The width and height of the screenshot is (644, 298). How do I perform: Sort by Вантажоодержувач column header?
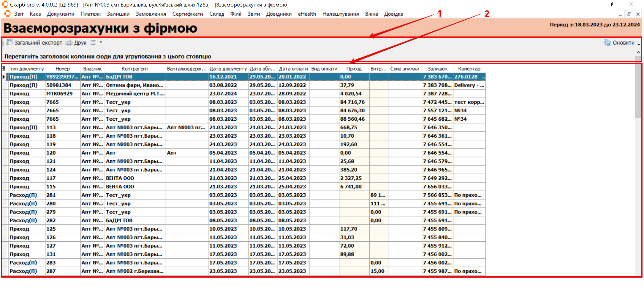coord(187,68)
